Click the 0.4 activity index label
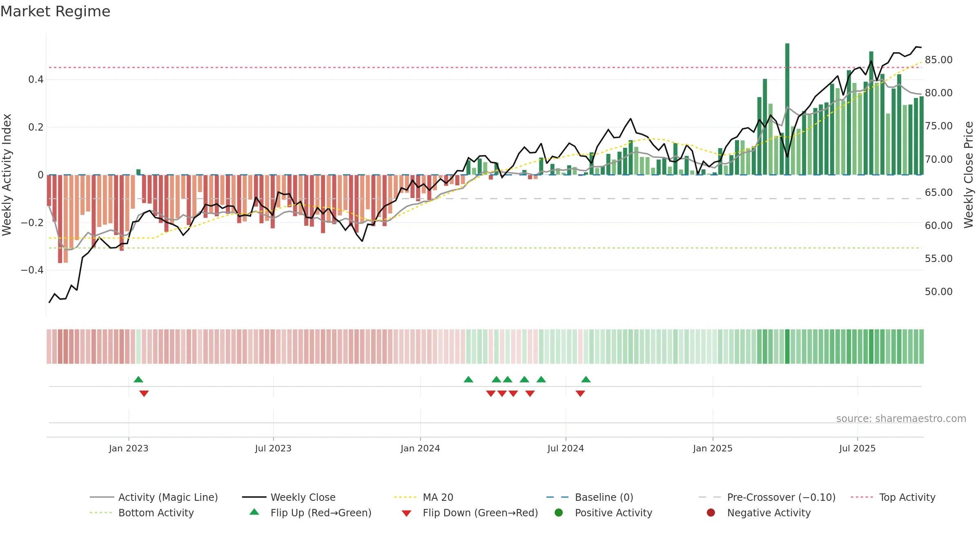980x551 pixels. click(x=36, y=80)
